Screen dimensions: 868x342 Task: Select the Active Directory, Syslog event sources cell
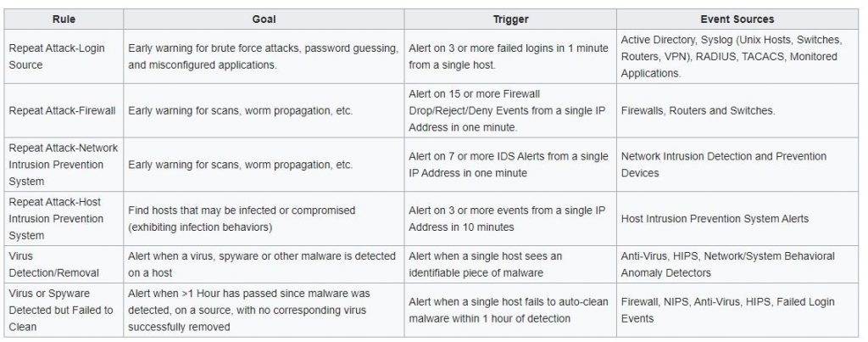coord(737,57)
